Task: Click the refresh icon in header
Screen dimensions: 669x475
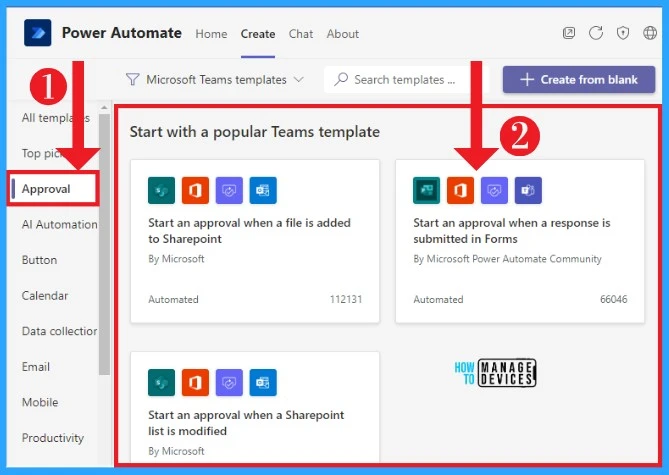Action: tap(596, 33)
